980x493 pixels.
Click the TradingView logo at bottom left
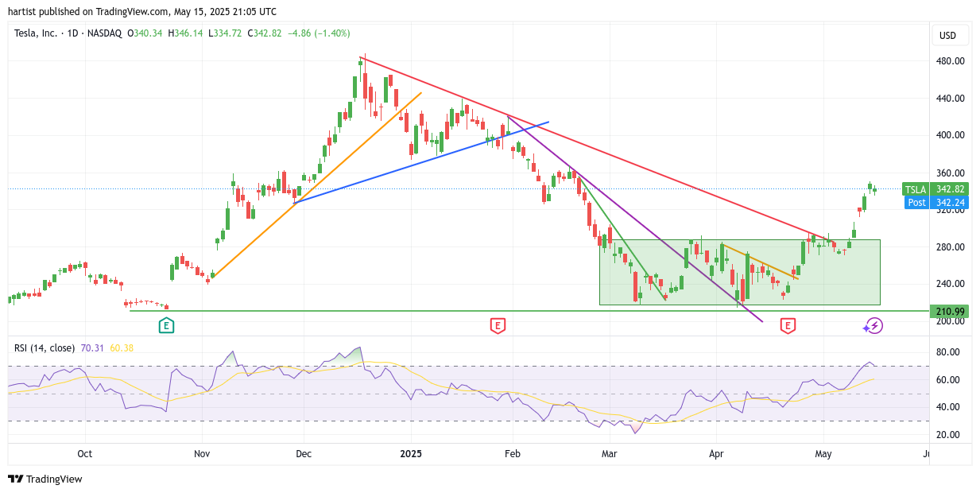[x=45, y=479]
